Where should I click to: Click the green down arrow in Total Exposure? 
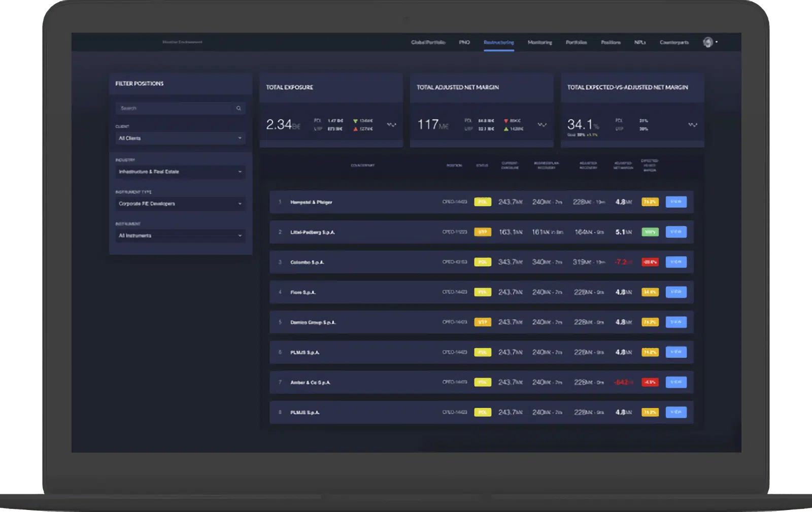[355, 121]
